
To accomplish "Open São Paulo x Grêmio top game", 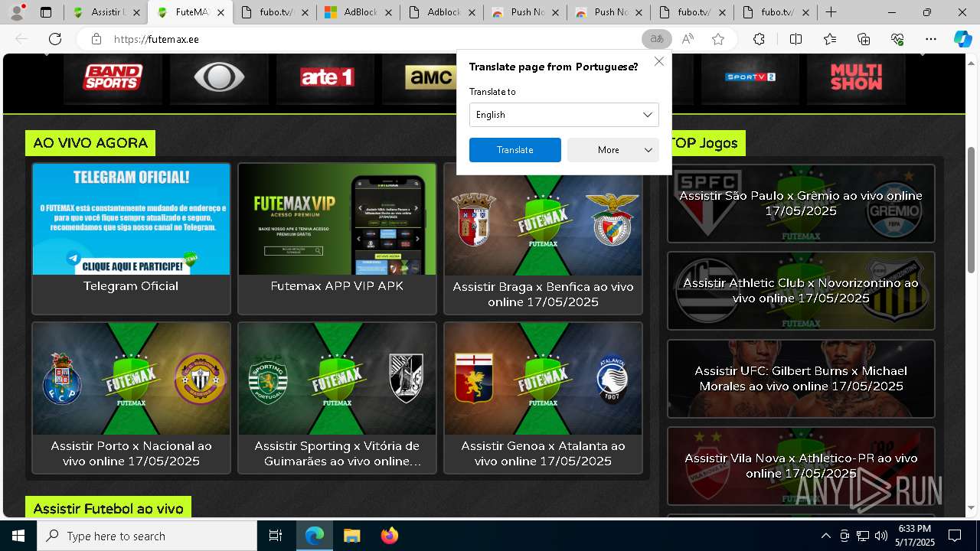I will pos(801,204).
